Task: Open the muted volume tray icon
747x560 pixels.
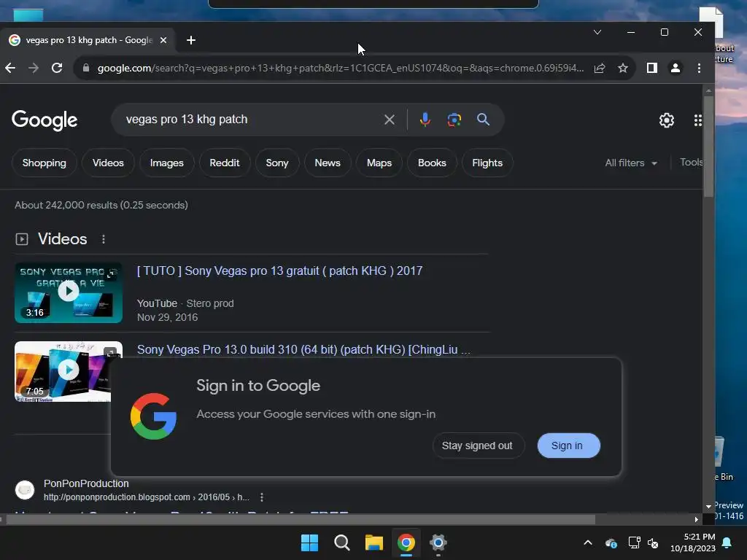Action: (653, 542)
